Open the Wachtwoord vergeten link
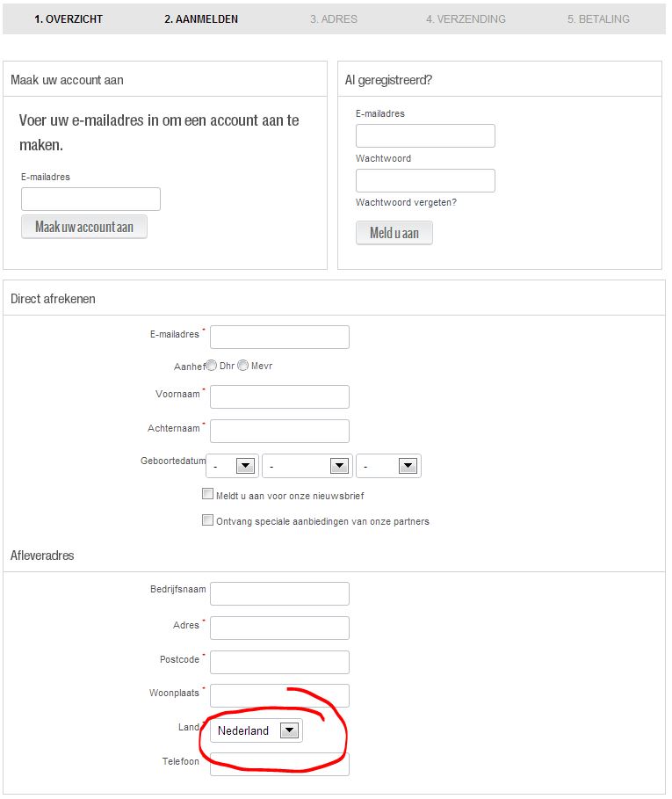672x799 pixels. [406, 202]
